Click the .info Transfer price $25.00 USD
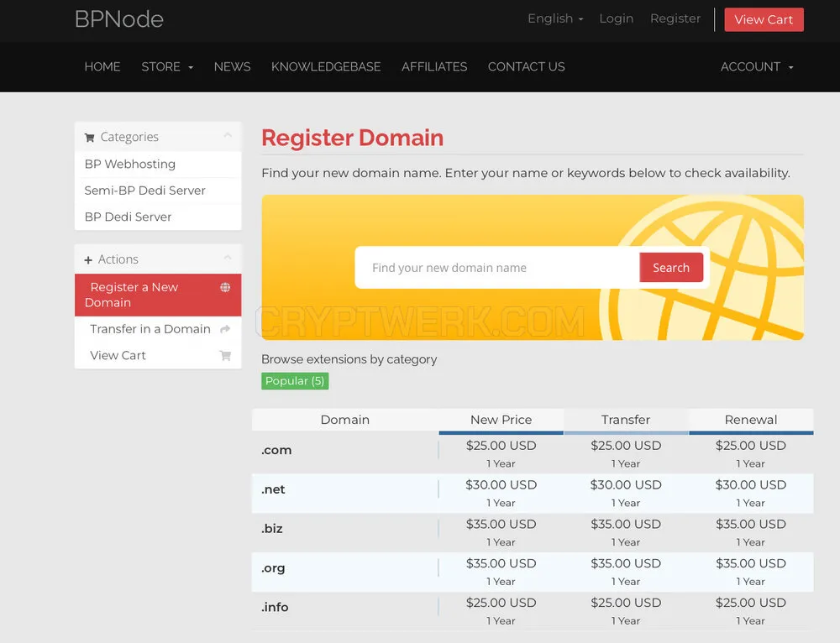This screenshot has width=840, height=643. click(x=626, y=603)
